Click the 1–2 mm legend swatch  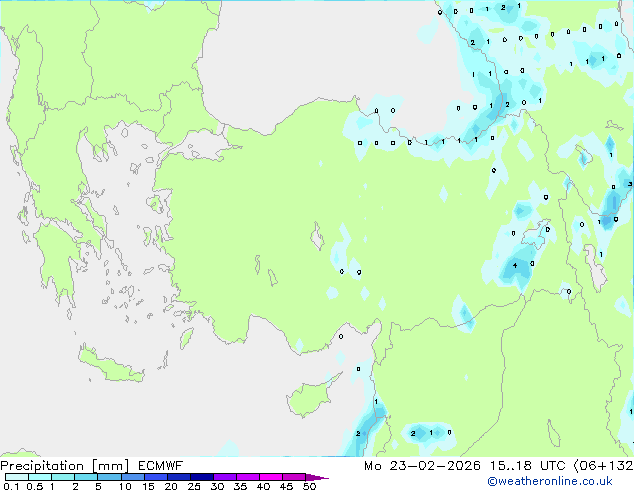pyautogui.click(x=63, y=477)
